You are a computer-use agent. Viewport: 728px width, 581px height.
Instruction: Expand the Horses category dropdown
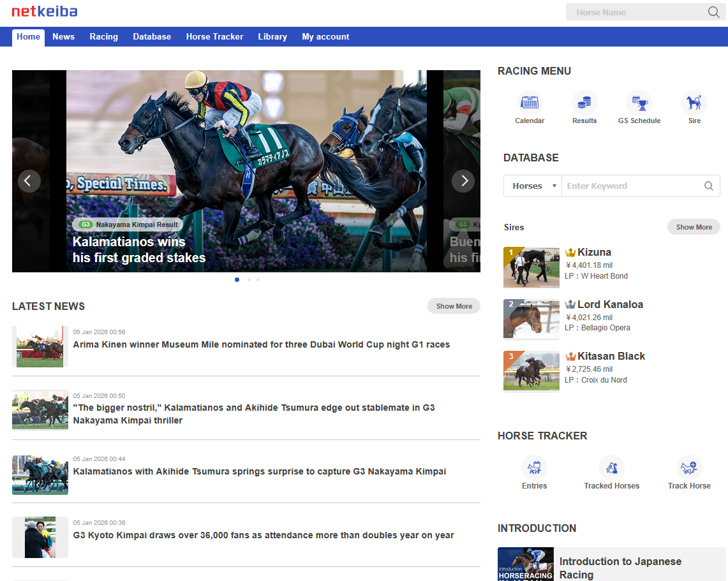click(533, 186)
